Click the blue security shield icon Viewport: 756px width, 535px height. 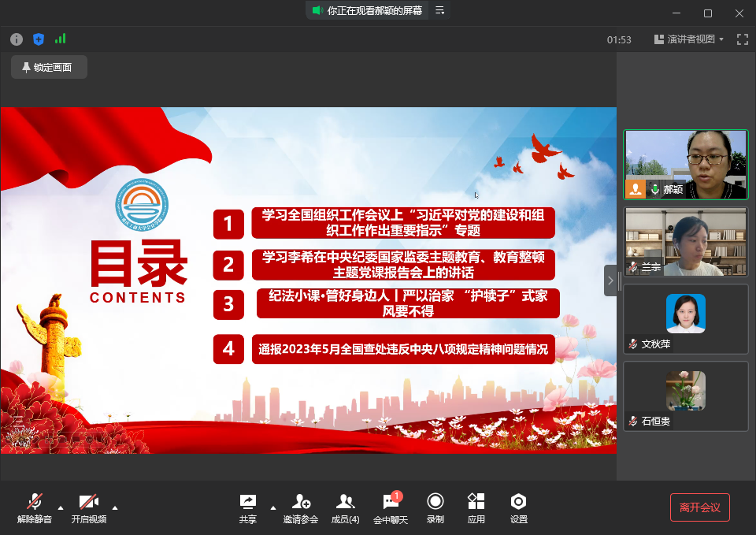click(x=39, y=39)
